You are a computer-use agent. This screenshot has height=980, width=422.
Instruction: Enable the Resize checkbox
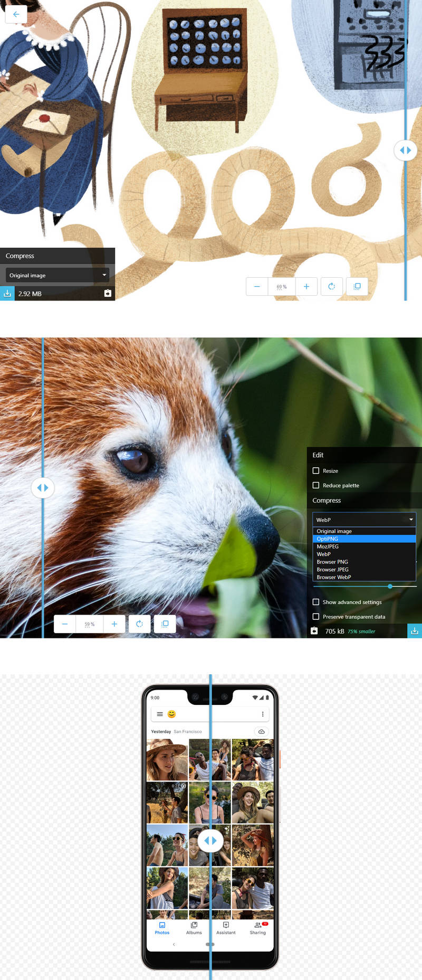(316, 470)
